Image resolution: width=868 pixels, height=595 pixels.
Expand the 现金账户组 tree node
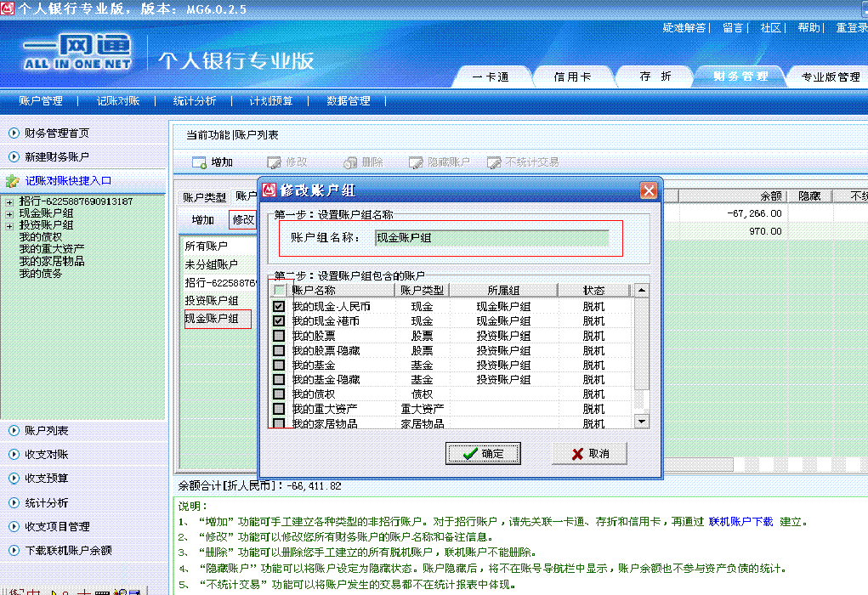[x=9, y=213]
